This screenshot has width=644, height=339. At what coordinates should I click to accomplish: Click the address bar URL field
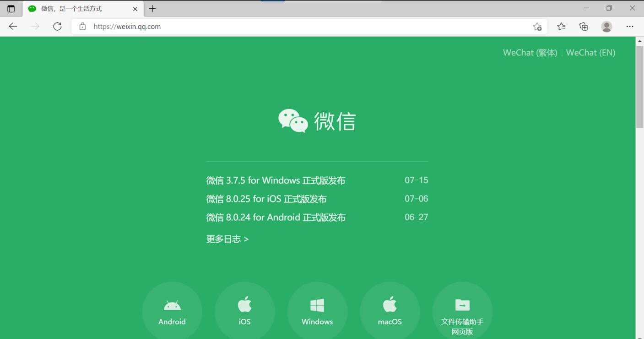[275, 26]
